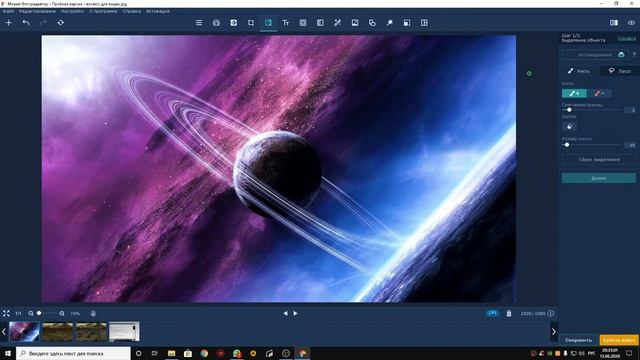Open the Настройки menu

tap(72, 11)
